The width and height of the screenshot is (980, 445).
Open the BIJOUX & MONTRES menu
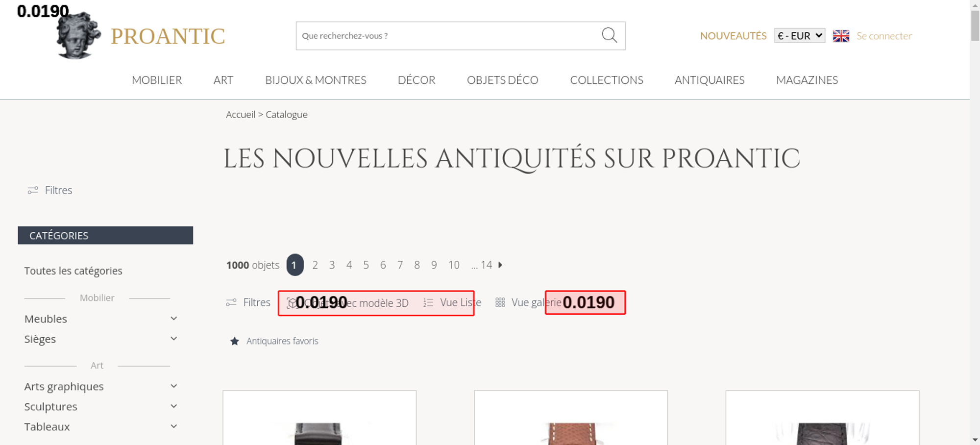pos(316,80)
